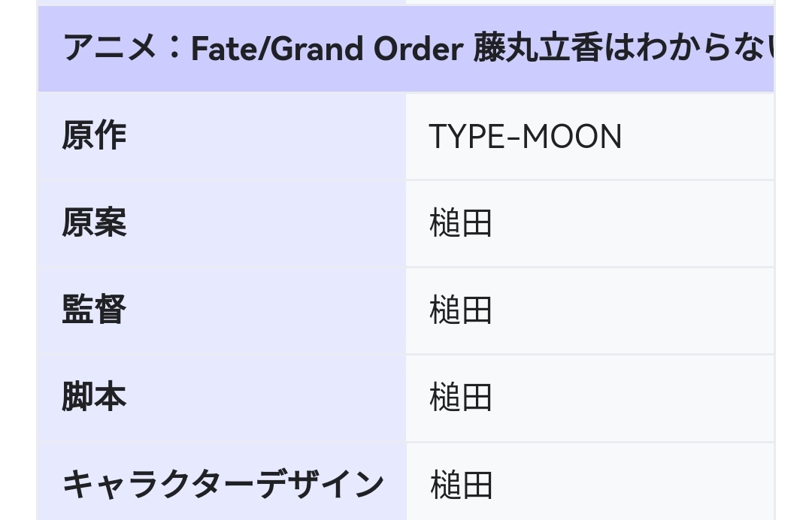Click 槌田 in the キャラクターデザイン row
This screenshot has width=812, height=520.
[x=460, y=485]
